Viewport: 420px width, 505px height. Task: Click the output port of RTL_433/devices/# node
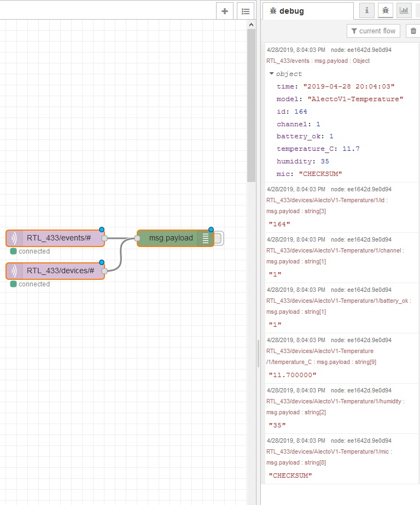click(x=104, y=271)
